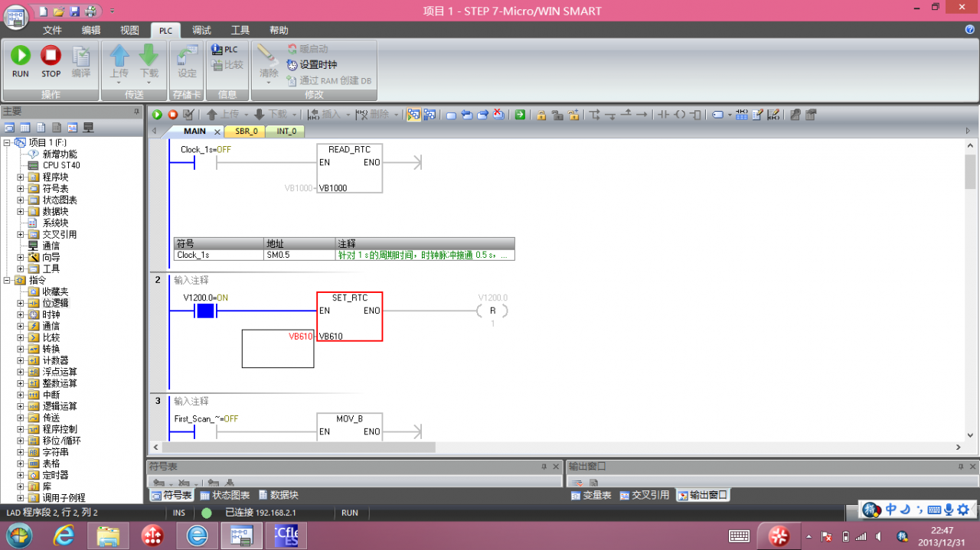Click the compile icon in editor toolbar
The height and width of the screenshot is (550, 980).
pyautogui.click(x=188, y=115)
